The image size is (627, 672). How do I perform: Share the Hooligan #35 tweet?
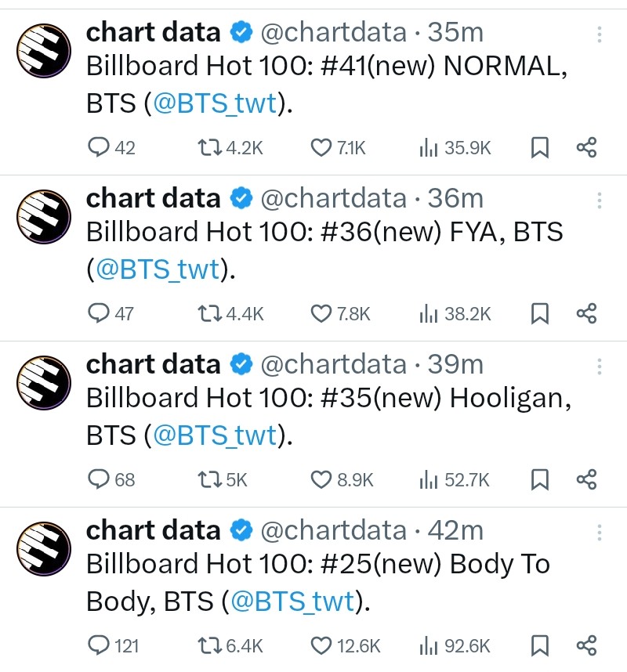click(x=586, y=479)
